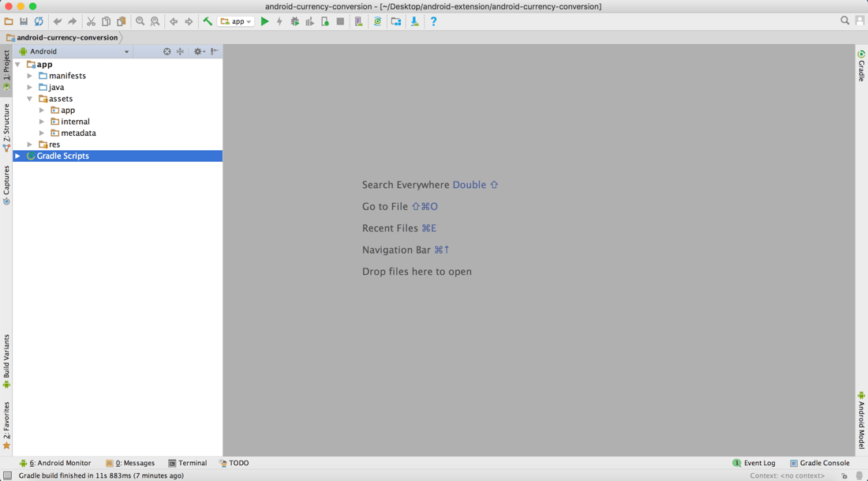Expand the app folder under assets
This screenshot has width=868, height=481.
(x=42, y=111)
